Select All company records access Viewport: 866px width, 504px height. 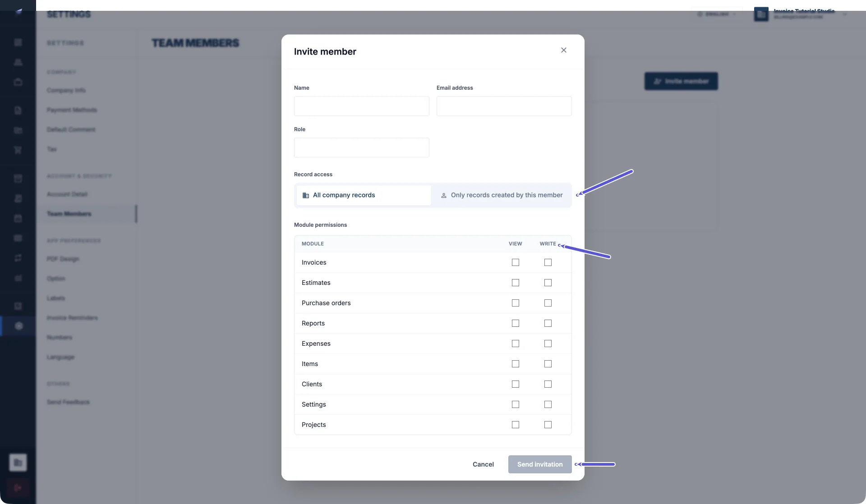[364, 195]
